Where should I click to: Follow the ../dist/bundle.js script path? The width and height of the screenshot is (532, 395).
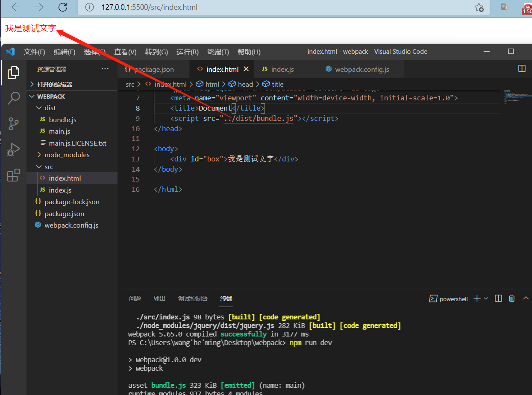259,119
